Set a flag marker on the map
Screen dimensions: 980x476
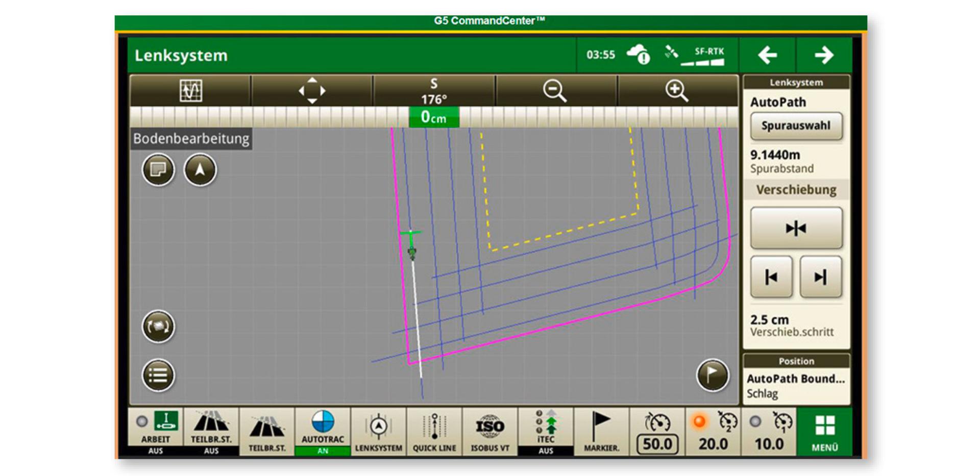713,375
